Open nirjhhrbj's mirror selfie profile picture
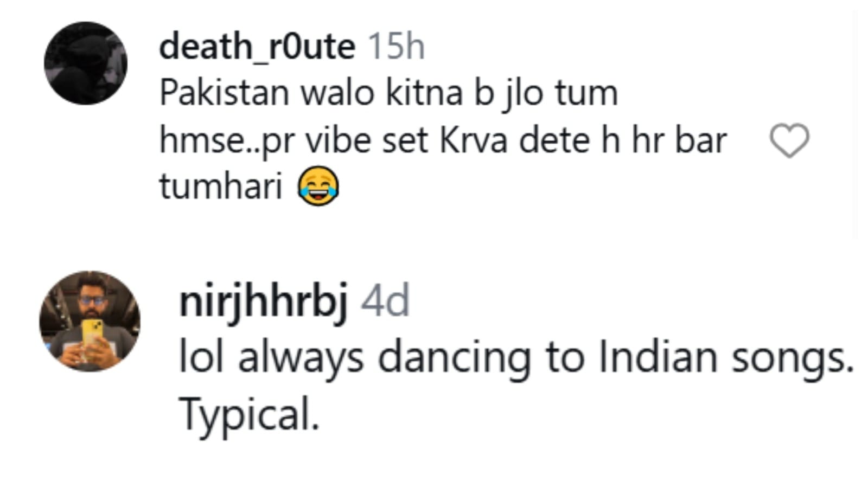This screenshot has height=488, width=868. point(90,322)
